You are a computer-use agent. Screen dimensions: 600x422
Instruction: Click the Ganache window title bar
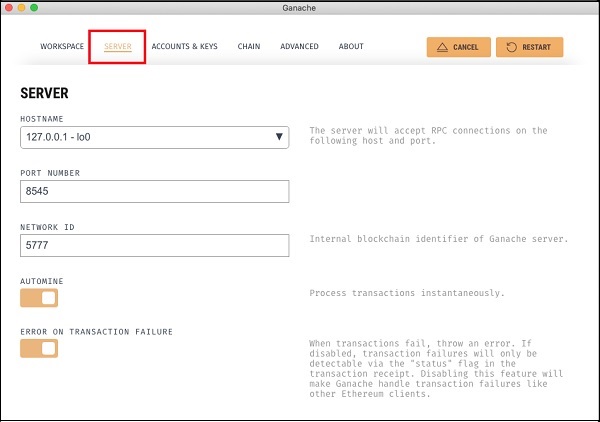[x=299, y=8]
